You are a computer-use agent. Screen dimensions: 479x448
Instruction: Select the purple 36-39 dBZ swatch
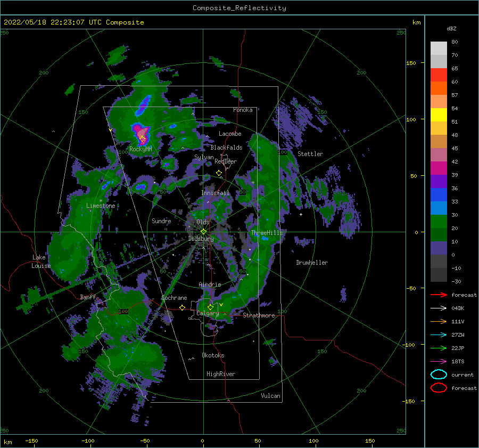click(x=439, y=181)
